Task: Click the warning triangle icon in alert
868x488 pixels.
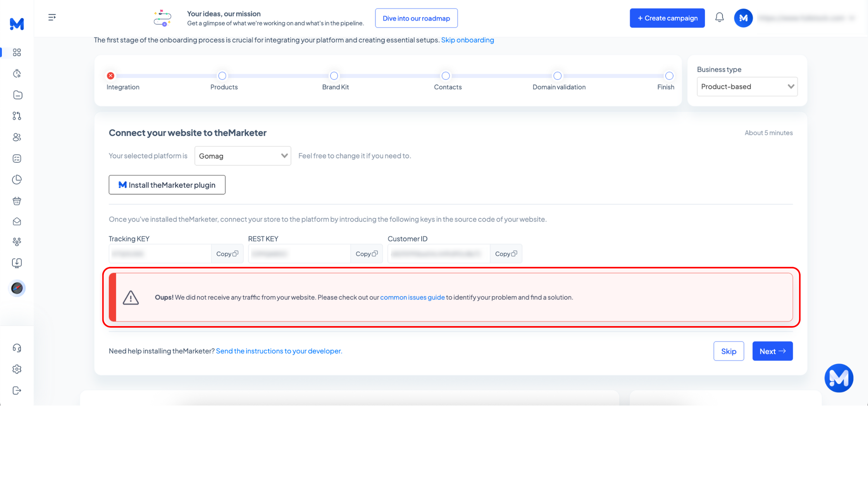Action: pyautogui.click(x=131, y=298)
